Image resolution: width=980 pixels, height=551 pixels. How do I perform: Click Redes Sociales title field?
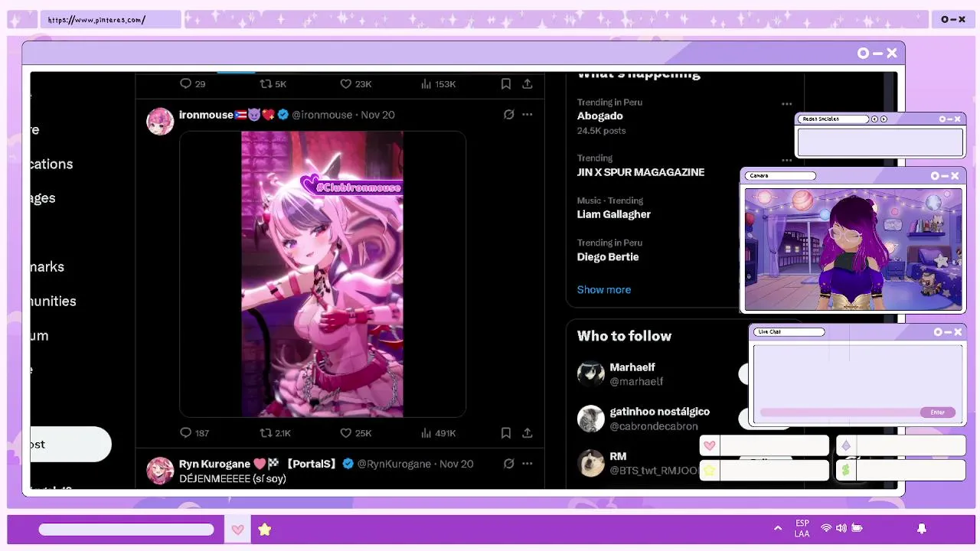pos(834,119)
